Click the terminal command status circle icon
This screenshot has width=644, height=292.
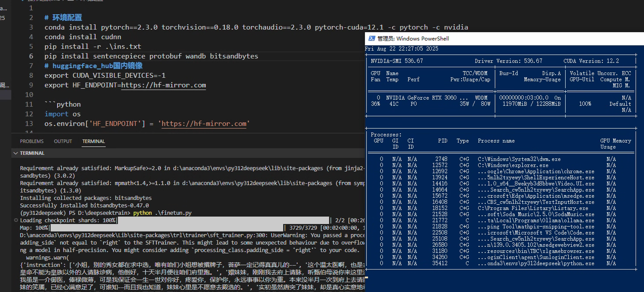point(16,220)
